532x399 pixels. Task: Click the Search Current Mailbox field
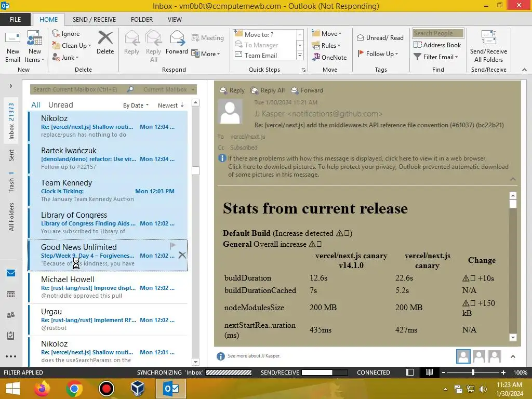79,89
